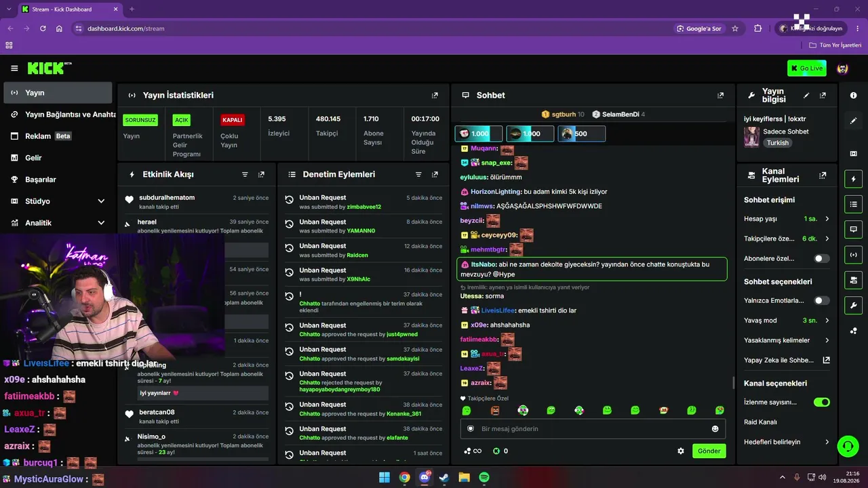Pop out the Kanal Eylemleri panel
Viewport: 868px width, 488px height.
[x=823, y=175]
